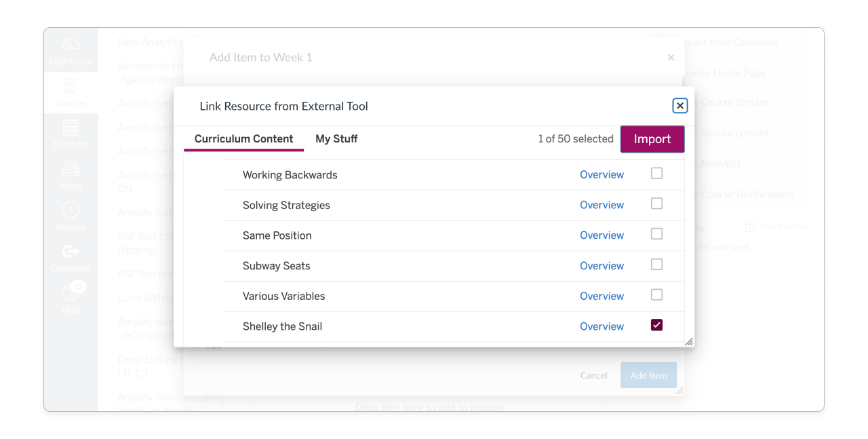This screenshot has height=439, width=868.
Task: Switch to the My Stuff tab
Action: [336, 138]
